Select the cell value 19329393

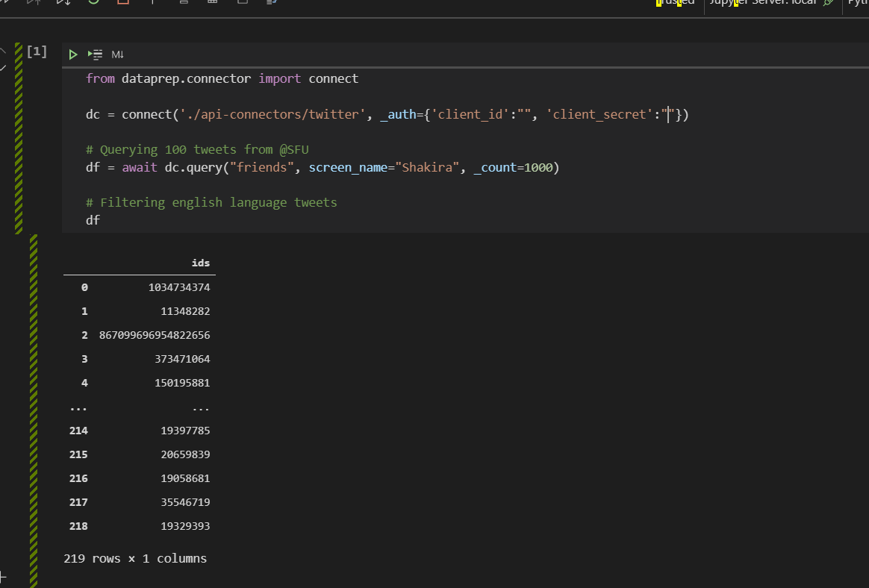185,525
